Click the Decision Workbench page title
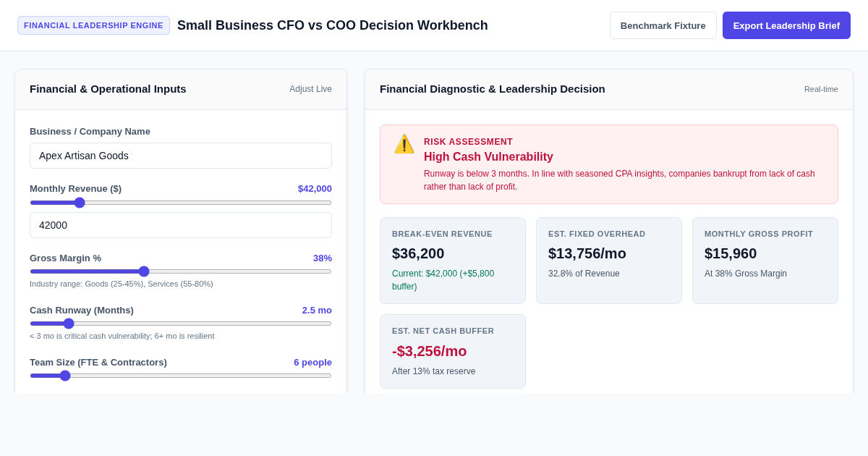This screenshot has height=456, width=868. 333,25
